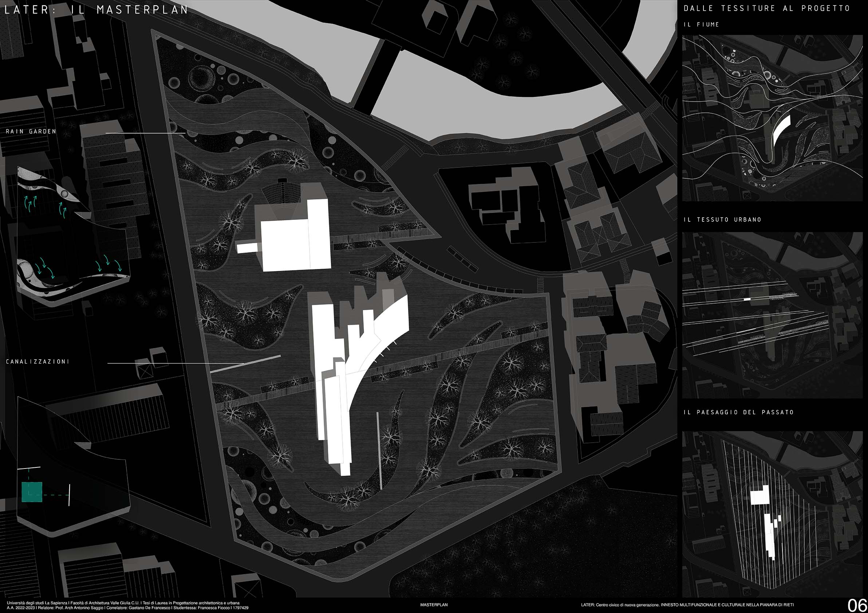
Task: Select the teal square in left diagram
Action: tap(32, 492)
